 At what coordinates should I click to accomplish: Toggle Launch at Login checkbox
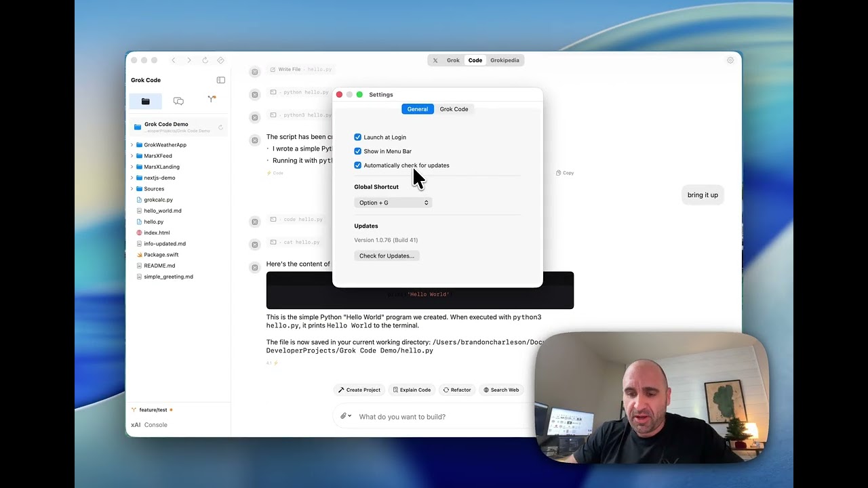pyautogui.click(x=357, y=137)
